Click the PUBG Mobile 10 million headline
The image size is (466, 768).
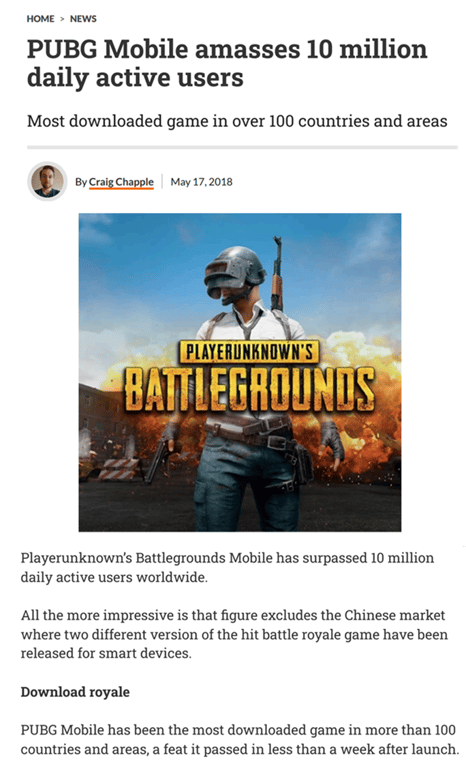point(227,63)
